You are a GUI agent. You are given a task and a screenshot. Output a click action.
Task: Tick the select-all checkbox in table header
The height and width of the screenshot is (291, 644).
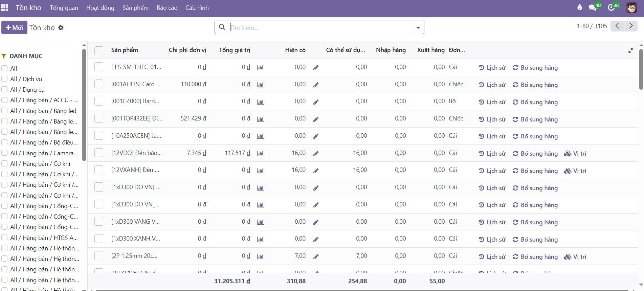(x=99, y=50)
